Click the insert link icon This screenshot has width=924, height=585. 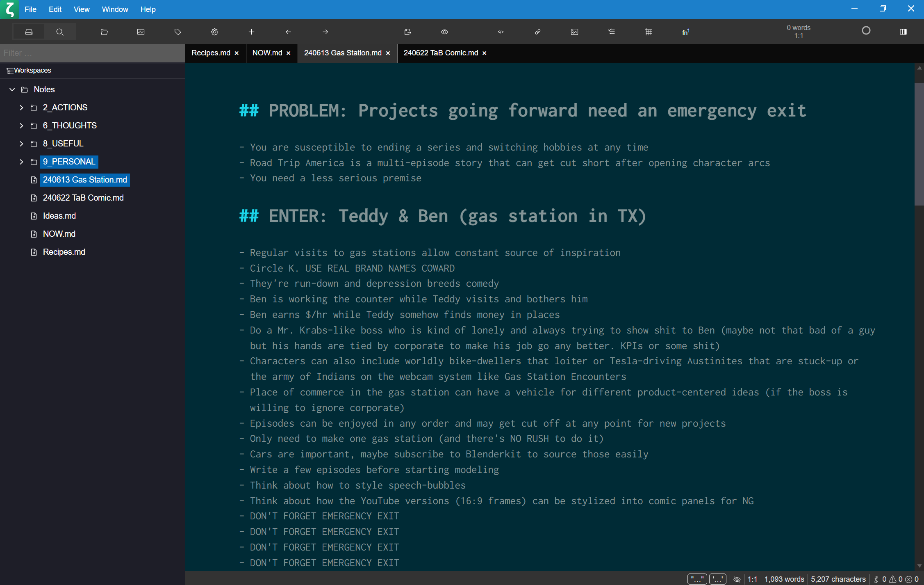click(x=537, y=32)
